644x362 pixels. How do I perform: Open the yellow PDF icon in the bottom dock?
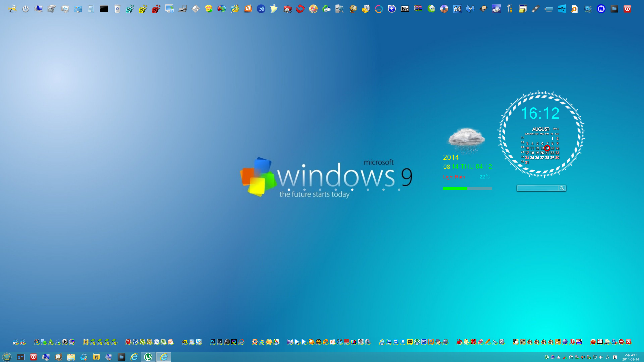pyautogui.click(x=185, y=342)
